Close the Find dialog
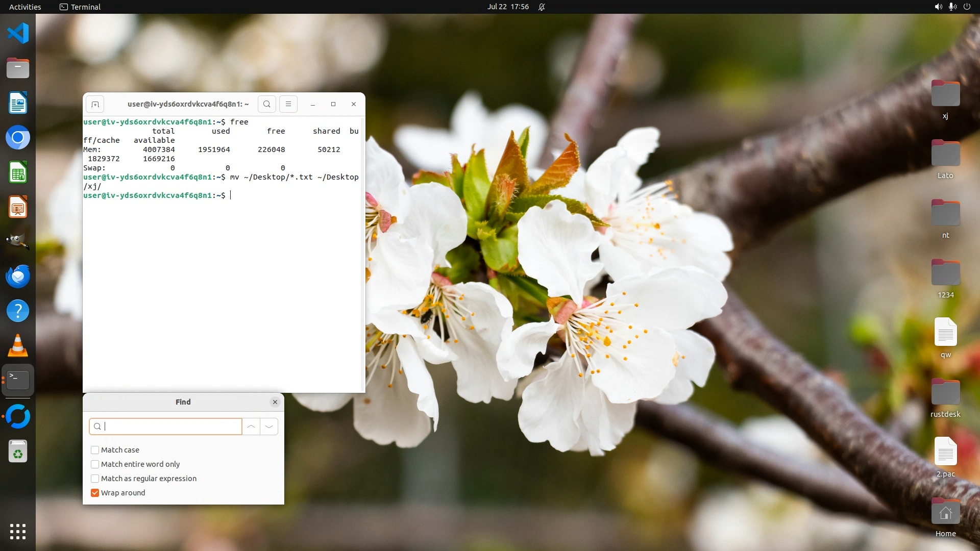Screen dimensions: 980x551 (275, 402)
